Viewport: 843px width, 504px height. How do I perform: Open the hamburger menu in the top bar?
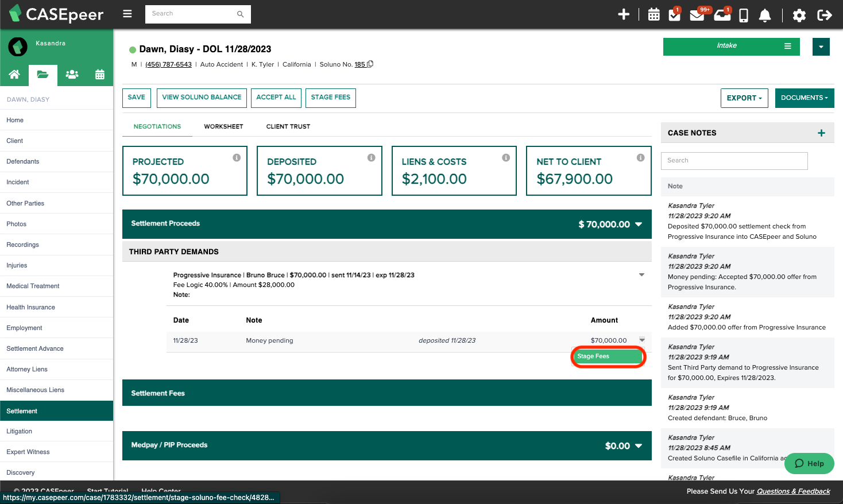[127, 14]
